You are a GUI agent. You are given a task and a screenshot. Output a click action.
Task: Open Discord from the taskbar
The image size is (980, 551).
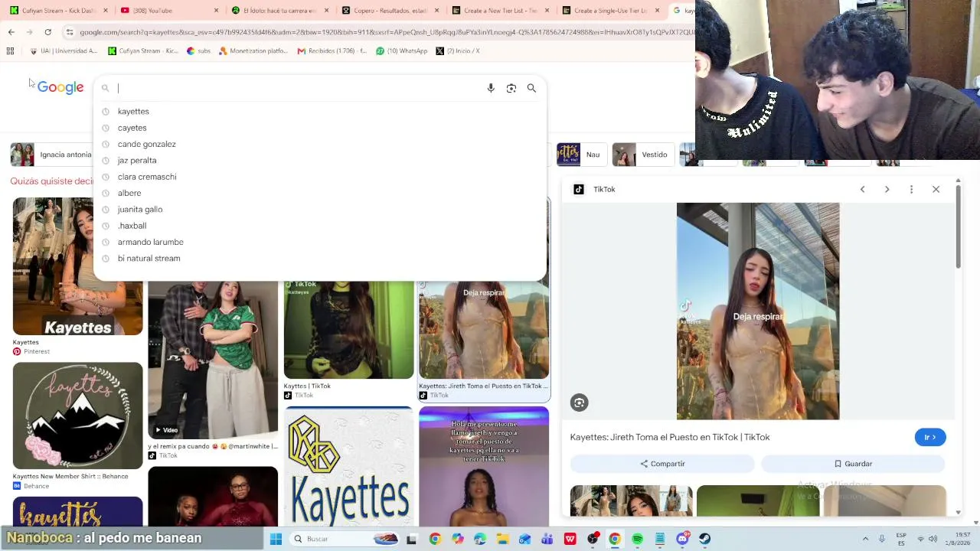coord(682,539)
